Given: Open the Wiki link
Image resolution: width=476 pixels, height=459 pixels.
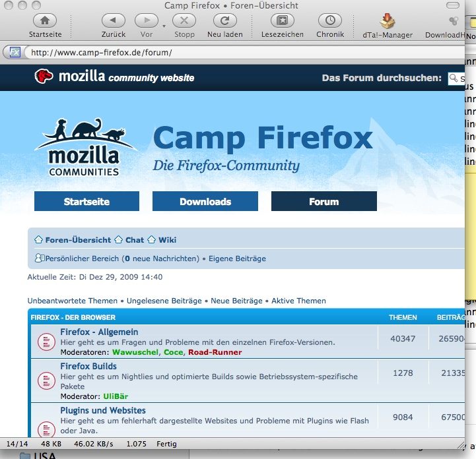Looking at the screenshot, I should click(x=167, y=240).
